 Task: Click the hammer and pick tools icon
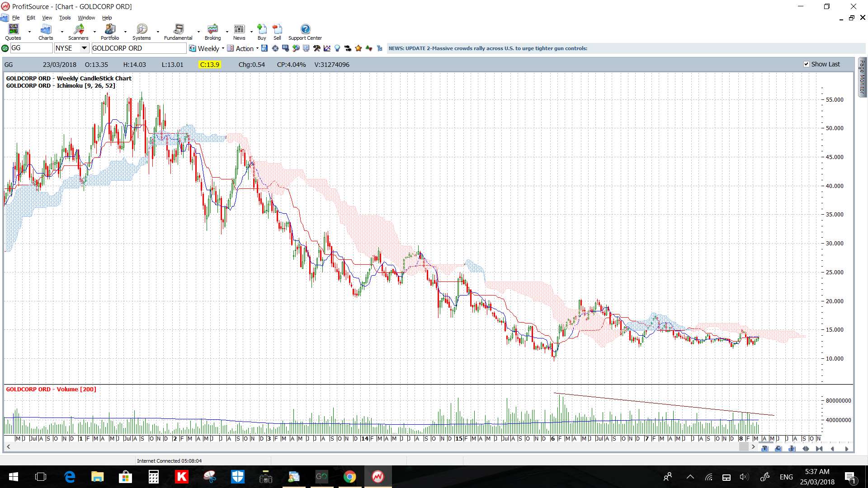click(x=316, y=48)
